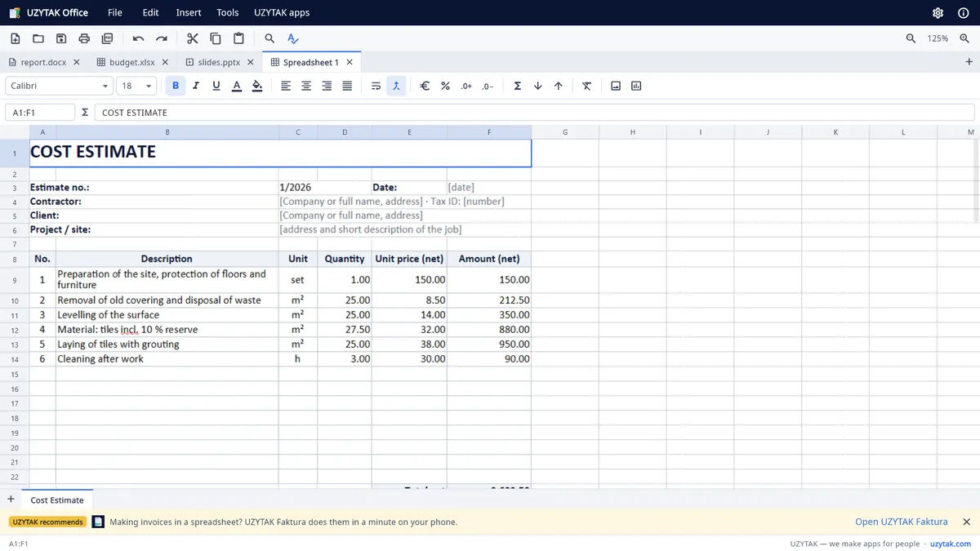Redo the last undone action
The image size is (980, 551).
(162, 38)
